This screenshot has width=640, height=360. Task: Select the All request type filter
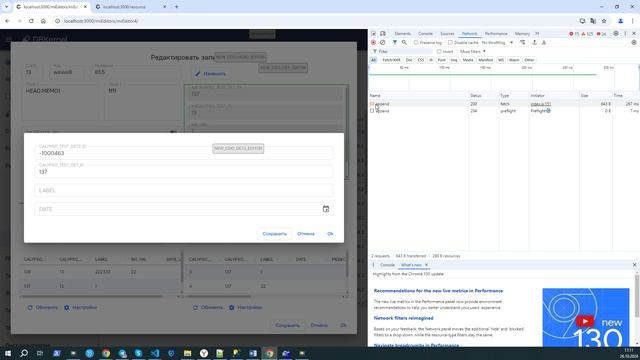[373, 60]
